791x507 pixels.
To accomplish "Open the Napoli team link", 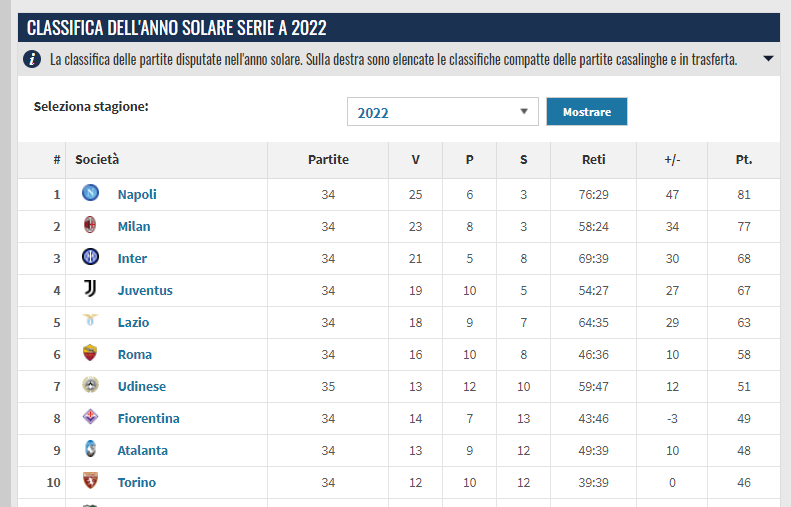I will pyautogui.click(x=137, y=195).
